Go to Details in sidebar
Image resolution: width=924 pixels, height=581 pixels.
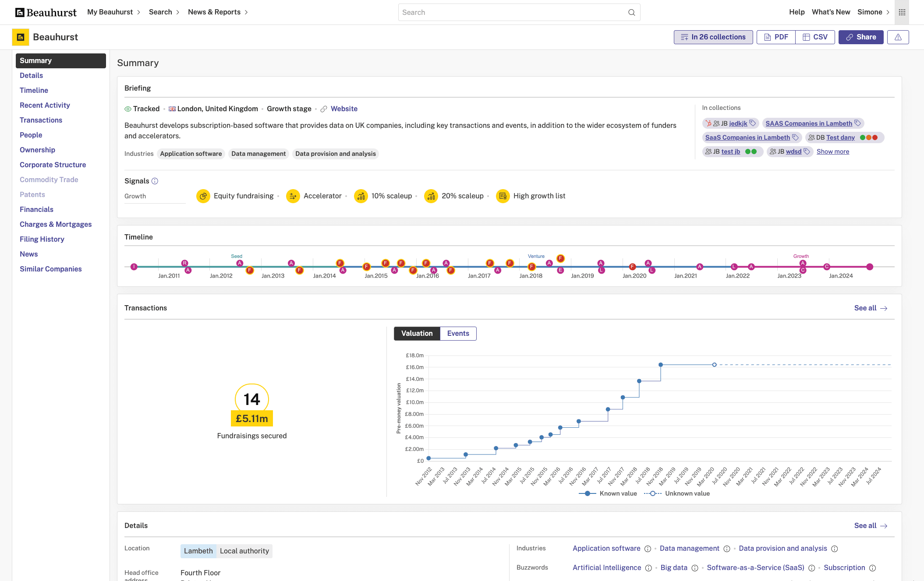pos(31,76)
